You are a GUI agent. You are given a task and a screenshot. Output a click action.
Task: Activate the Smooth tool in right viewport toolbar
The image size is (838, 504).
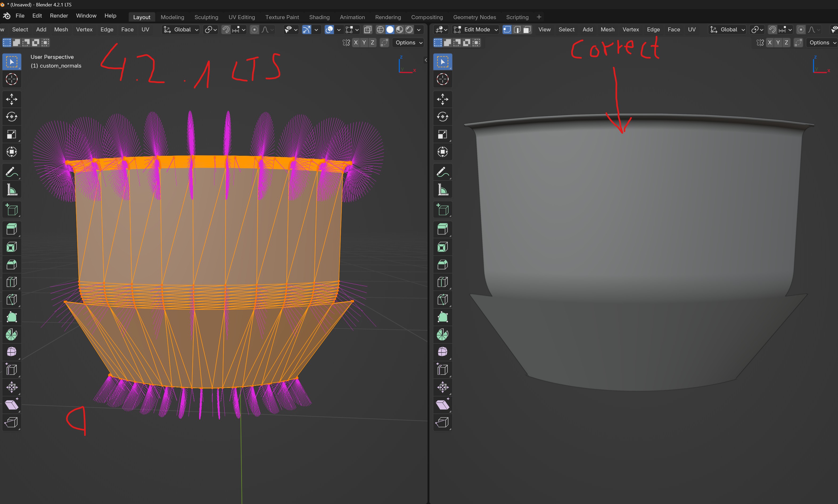[x=442, y=352]
